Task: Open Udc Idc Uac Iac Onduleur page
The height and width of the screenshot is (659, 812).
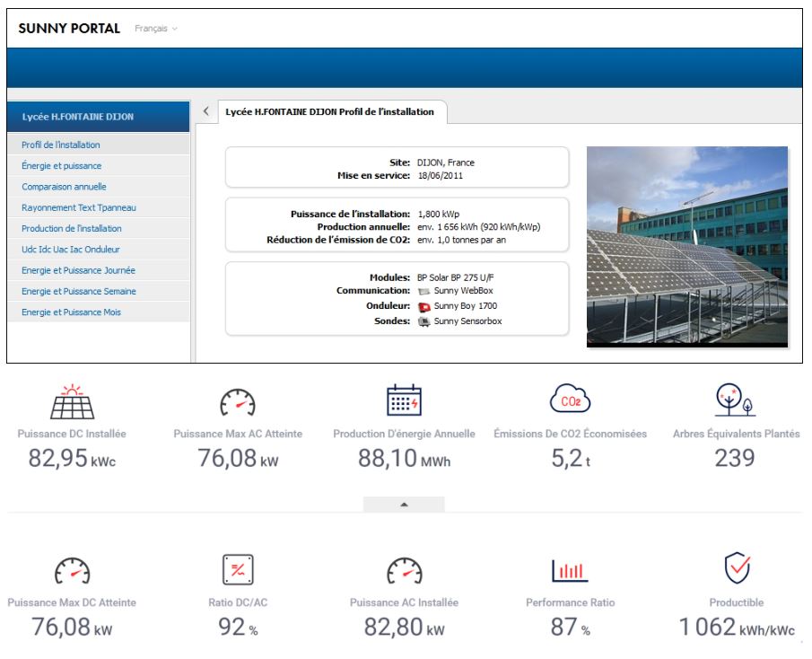Action: (x=99, y=250)
